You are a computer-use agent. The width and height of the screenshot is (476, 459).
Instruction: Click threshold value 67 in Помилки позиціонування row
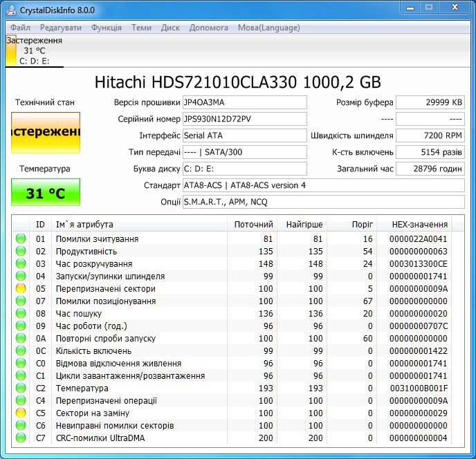point(367,301)
